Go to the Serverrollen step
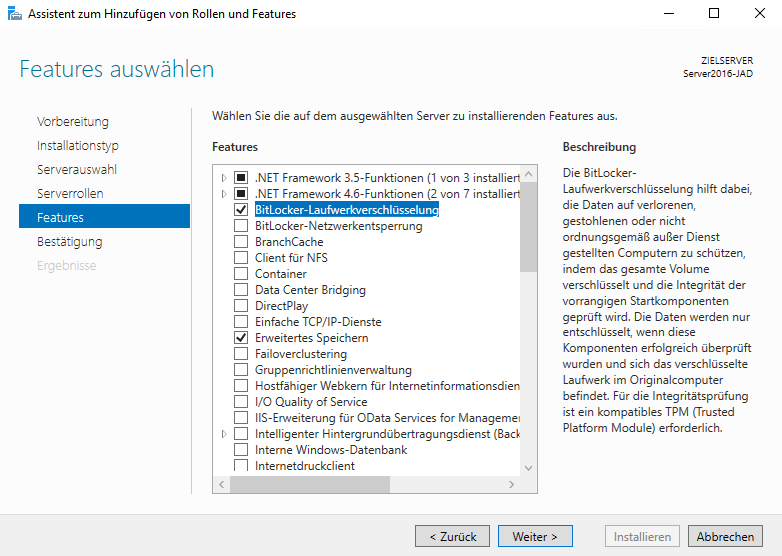782x556 pixels. tap(70, 193)
